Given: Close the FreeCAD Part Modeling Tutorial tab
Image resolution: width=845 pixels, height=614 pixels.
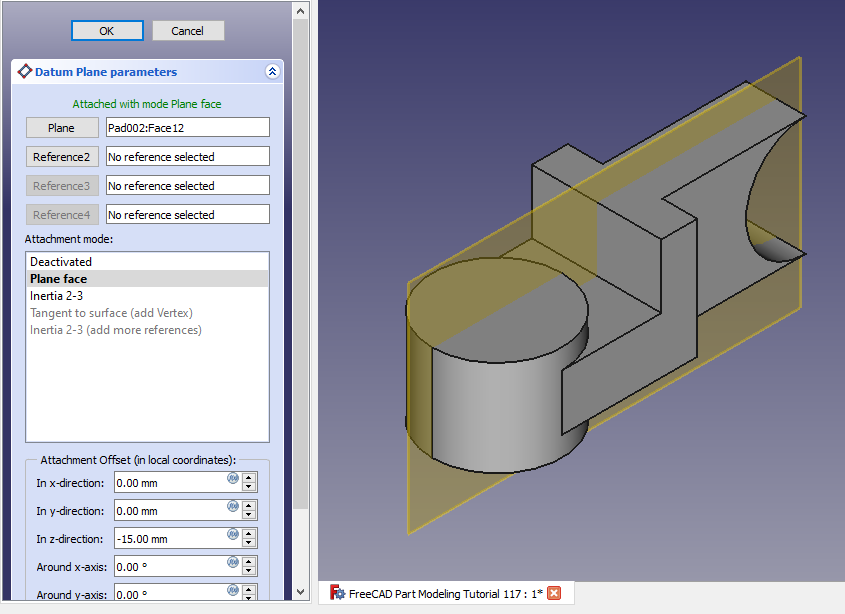Looking at the screenshot, I should click(x=554, y=593).
